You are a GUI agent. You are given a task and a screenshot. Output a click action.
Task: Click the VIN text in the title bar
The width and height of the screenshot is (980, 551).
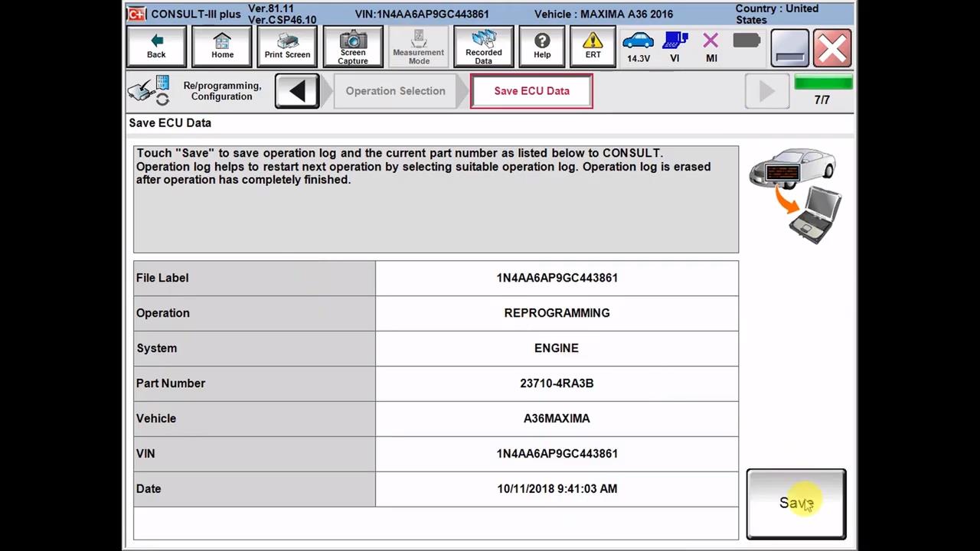(422, 14)
